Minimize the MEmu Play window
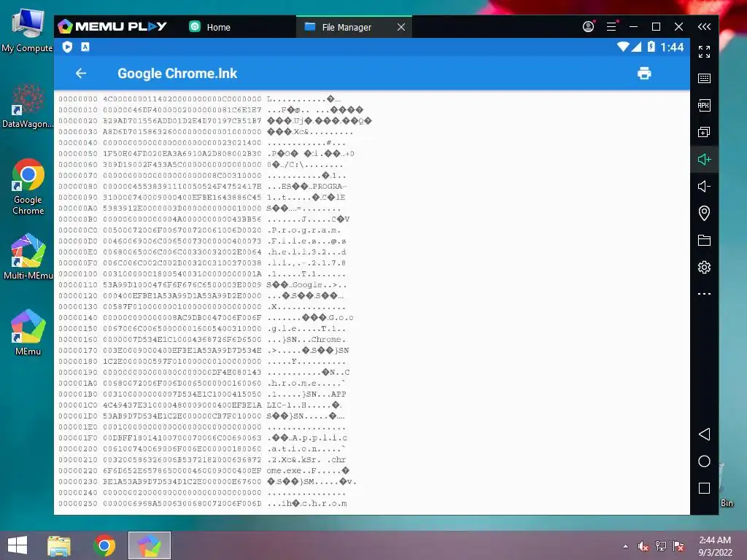The image size is (747, 560). (633, 27)
